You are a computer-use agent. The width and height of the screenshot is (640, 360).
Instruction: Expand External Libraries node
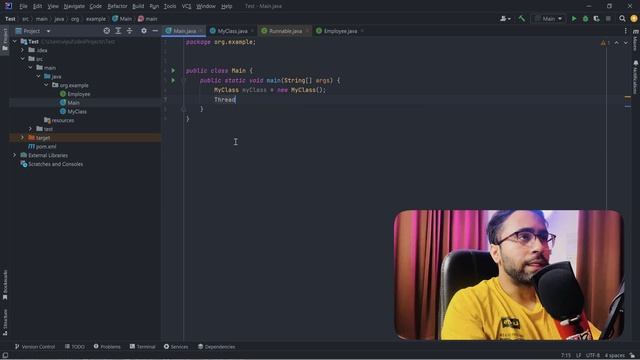(15, 156)
